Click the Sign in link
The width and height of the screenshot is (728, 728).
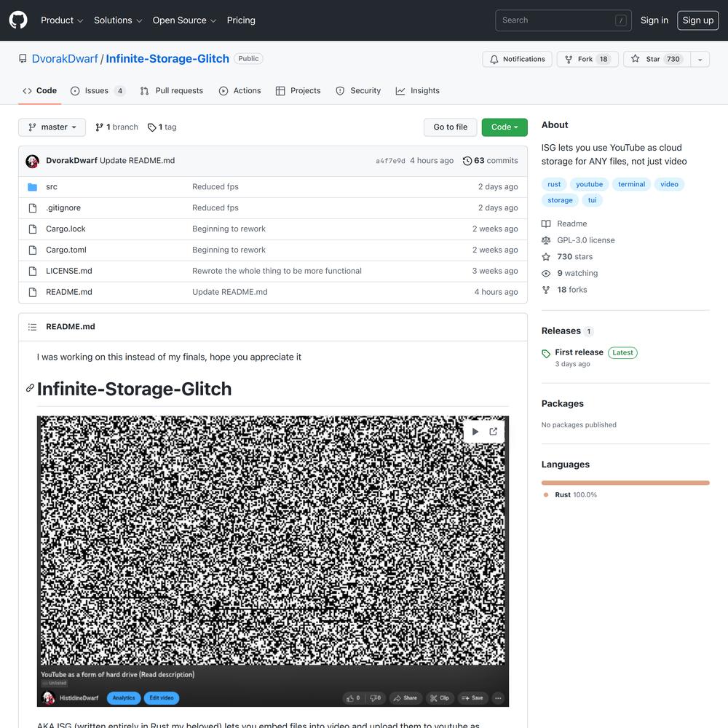(654, 20)
